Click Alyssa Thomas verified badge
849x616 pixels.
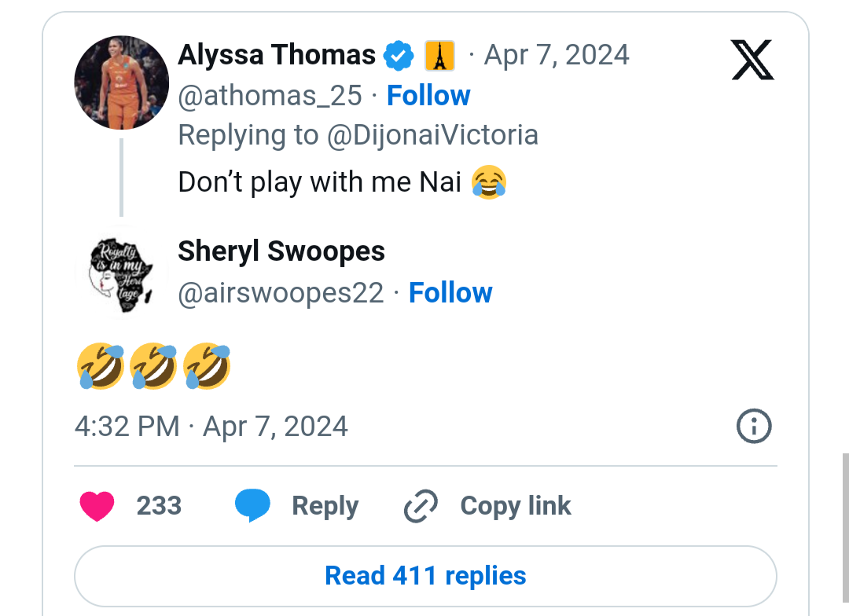coord(399,56)
